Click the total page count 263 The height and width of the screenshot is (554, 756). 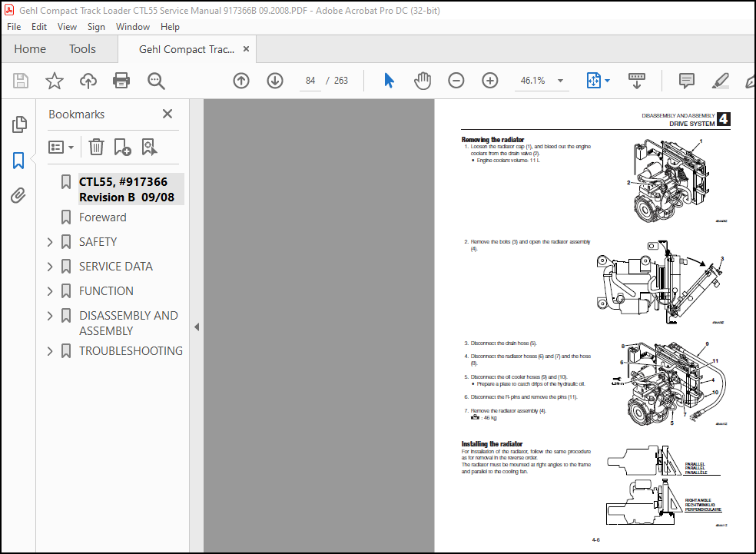tap(341, 81)
